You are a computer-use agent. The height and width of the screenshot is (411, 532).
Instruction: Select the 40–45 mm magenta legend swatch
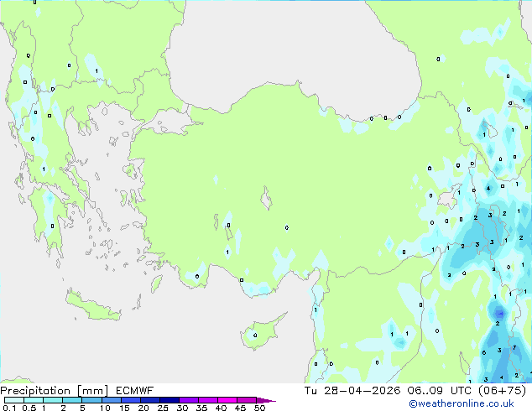pyautogui.click(x=227, y=400)
